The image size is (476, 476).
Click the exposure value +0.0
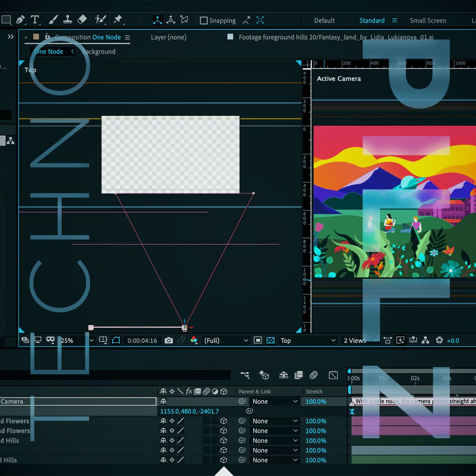click(x=453, y=340)
